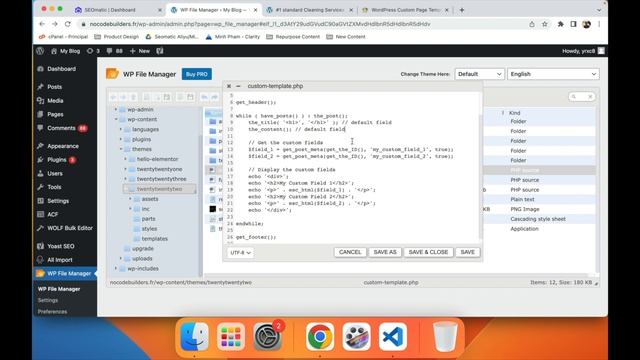This screenshot has width=640, height=360.
Task: Collapse the wp-content folder arrow
Action: pos(116,119)
